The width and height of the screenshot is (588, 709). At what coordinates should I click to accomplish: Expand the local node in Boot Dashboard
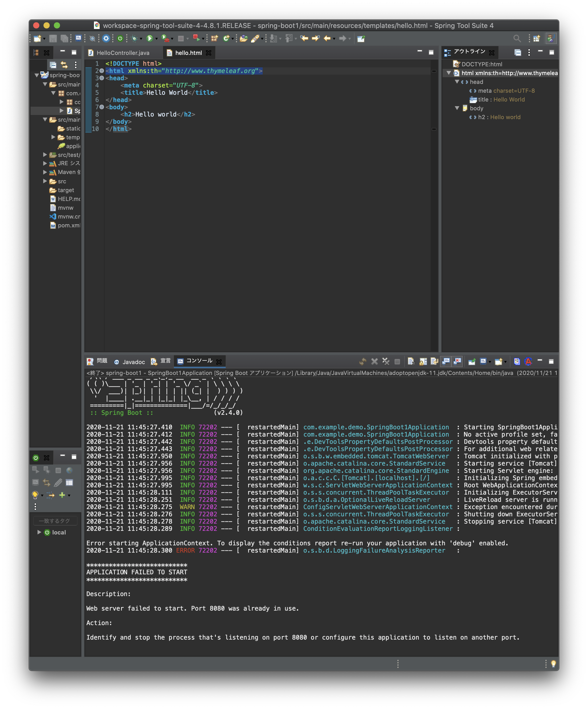pyautogui.click(x=39, y=532)
